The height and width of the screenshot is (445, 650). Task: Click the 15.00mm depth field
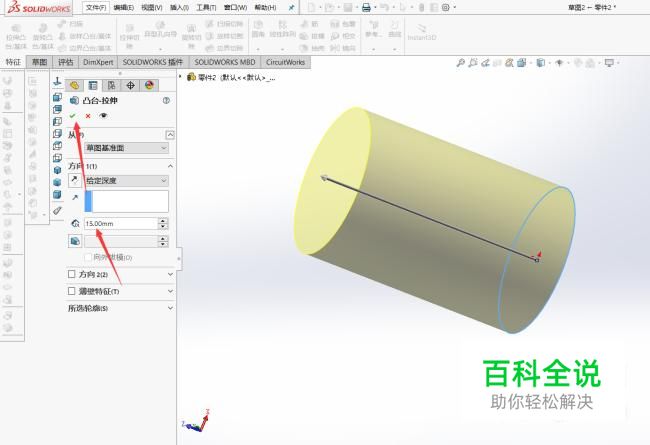tap(121, 224)
